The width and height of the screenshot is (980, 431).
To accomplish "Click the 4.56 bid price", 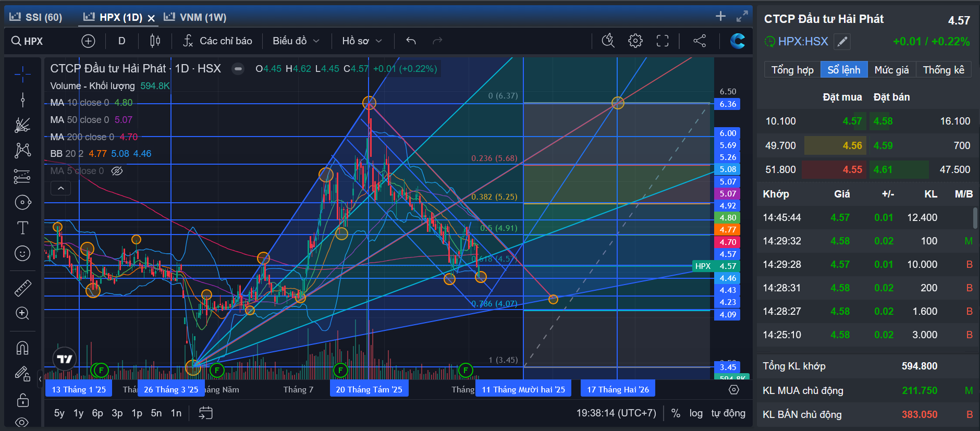I will click(x=852, y=145).
